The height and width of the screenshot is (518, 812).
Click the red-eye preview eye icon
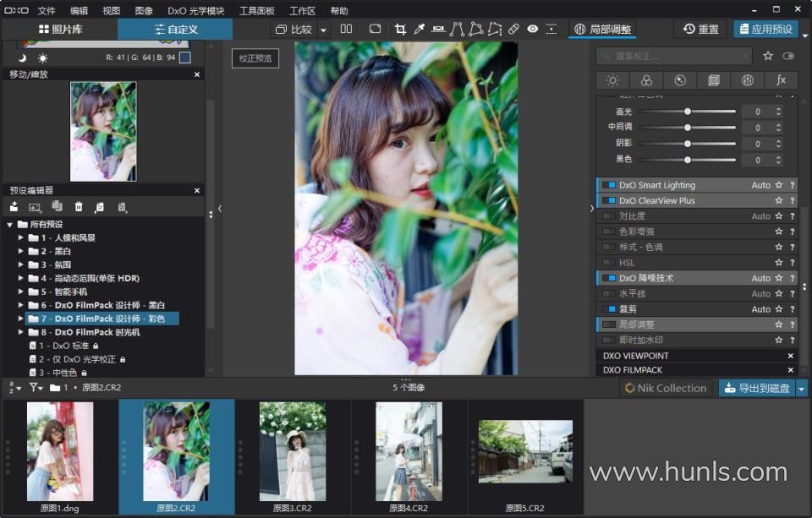point(533,30)
